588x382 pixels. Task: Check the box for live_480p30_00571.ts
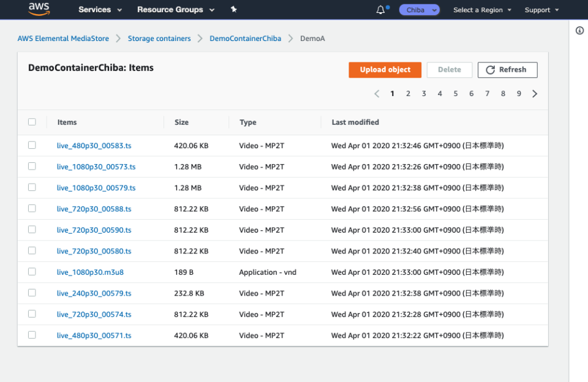coord(32,335)
